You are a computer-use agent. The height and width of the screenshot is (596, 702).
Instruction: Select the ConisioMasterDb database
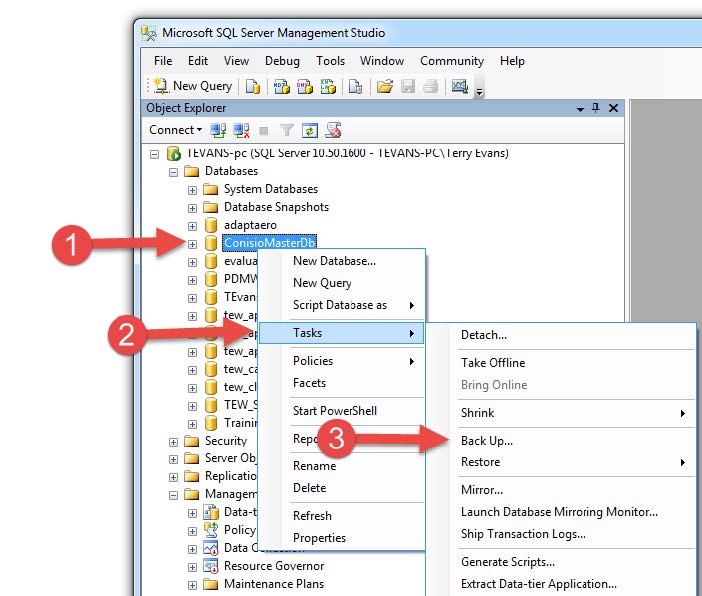[x=270, y=243]
